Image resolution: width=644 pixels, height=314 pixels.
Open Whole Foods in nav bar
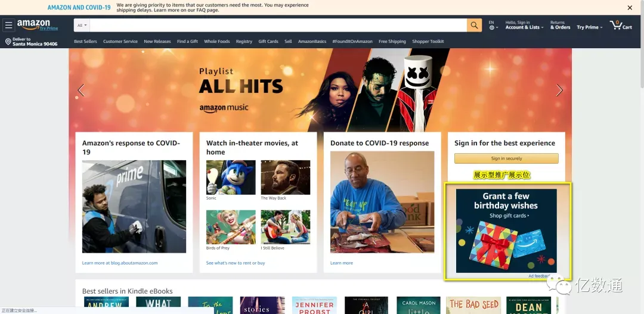[x=217, y=42]
